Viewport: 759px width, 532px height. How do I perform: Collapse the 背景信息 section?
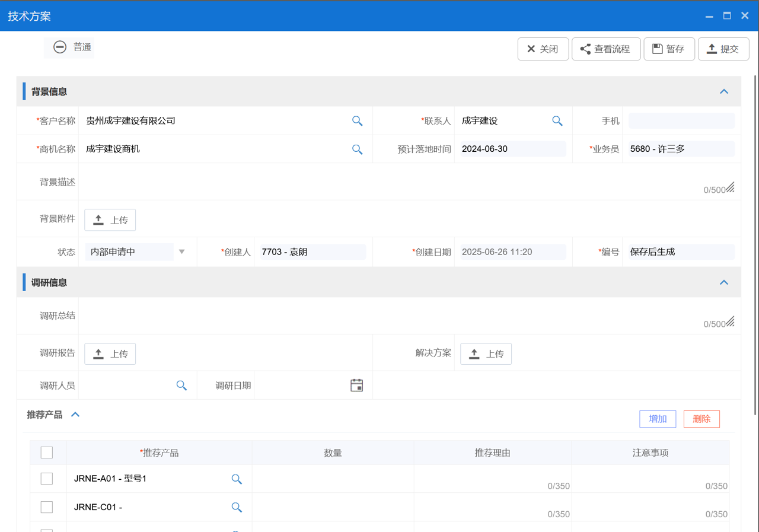pos(723,91)
